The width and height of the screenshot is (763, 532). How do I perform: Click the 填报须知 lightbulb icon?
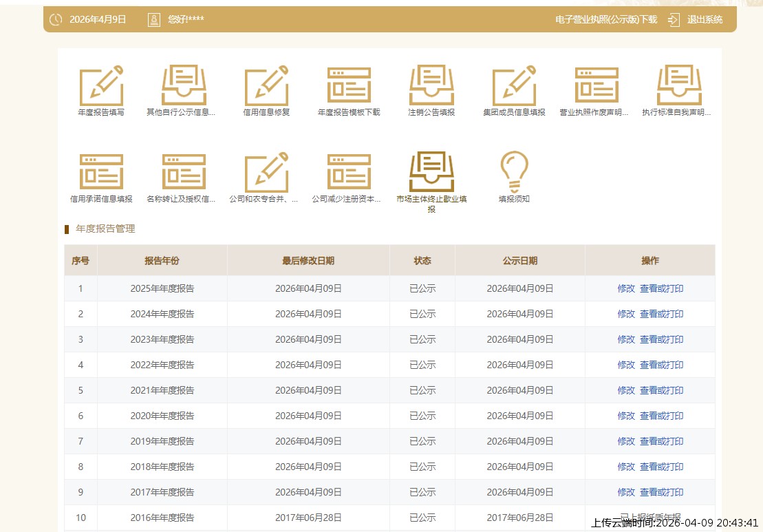point(514,172)
